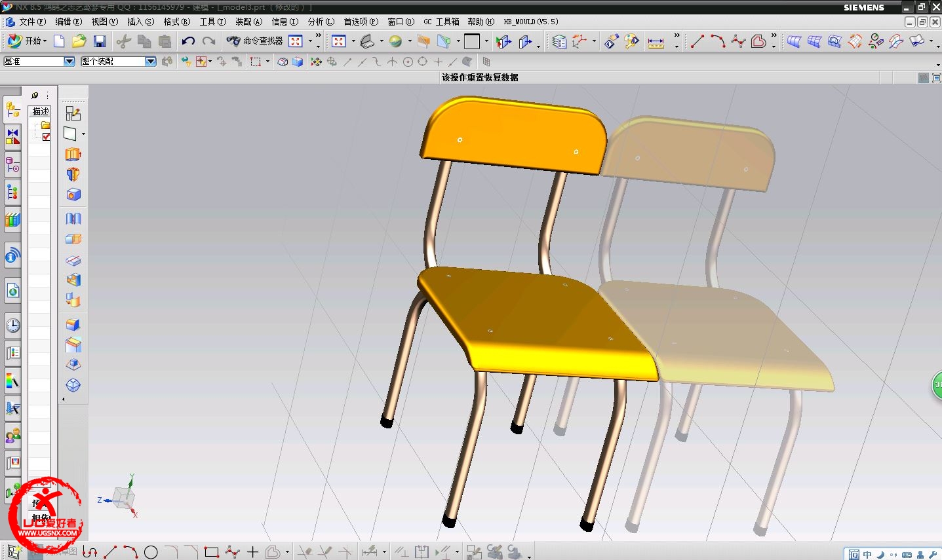
Task: Open 编辑(E) menu
Action: [68, 22]
